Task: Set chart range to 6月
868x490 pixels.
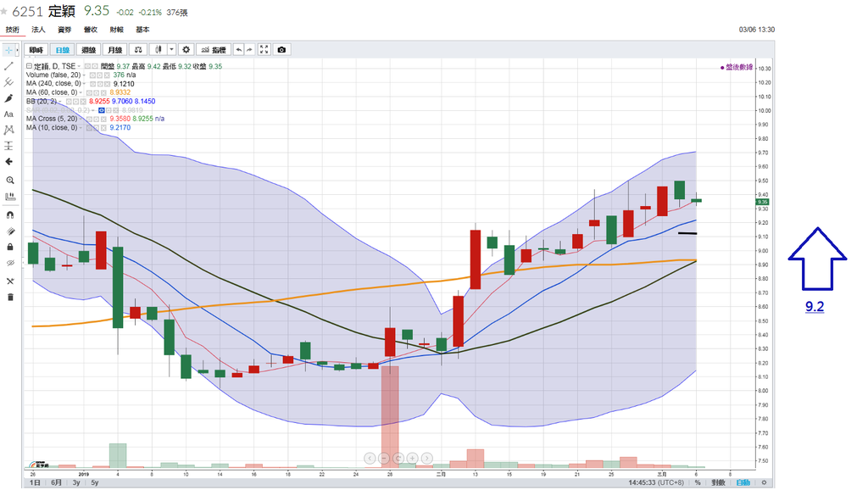Action: [57, 483]
